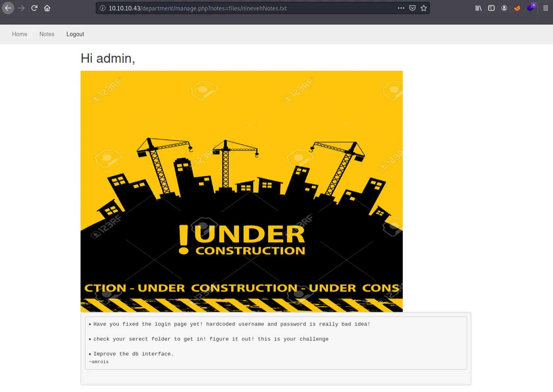Open the Library bookmarks and history icon
Image resolution: width=553 pixels, height=392 pixels.
(x=478, y=8)
